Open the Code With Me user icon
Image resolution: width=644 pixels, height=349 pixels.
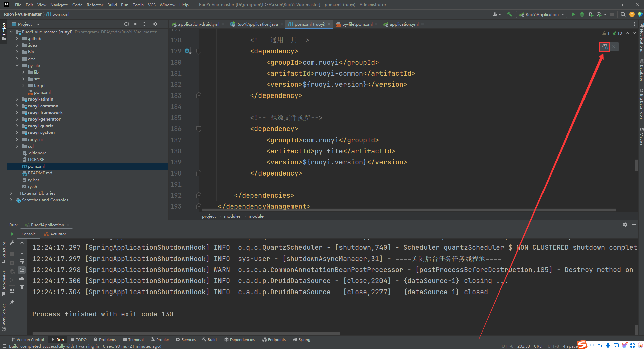pyautogui.click(x=496, y=14)
